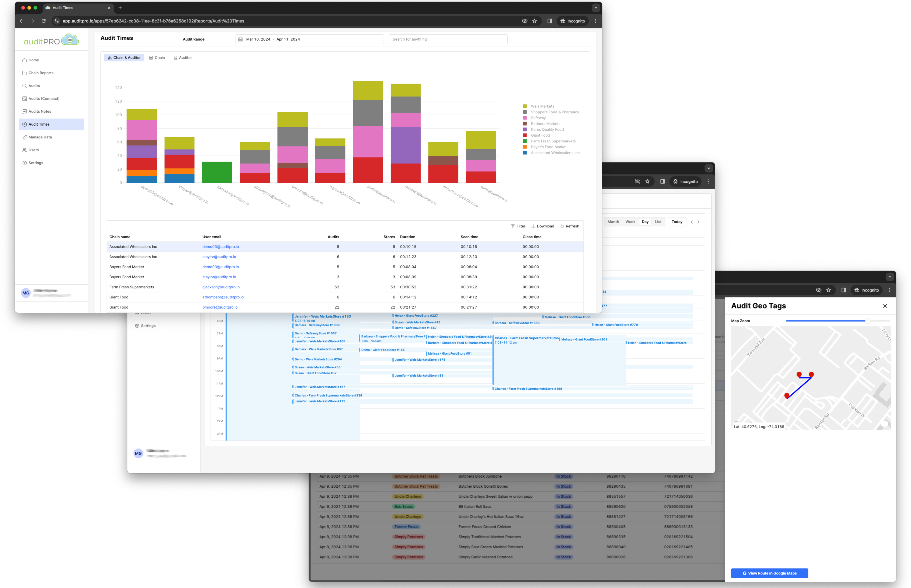911x588 pixels.
Task: Click View Route in Google Maps button
Action: pyautogui.click(x=769, y=573)
